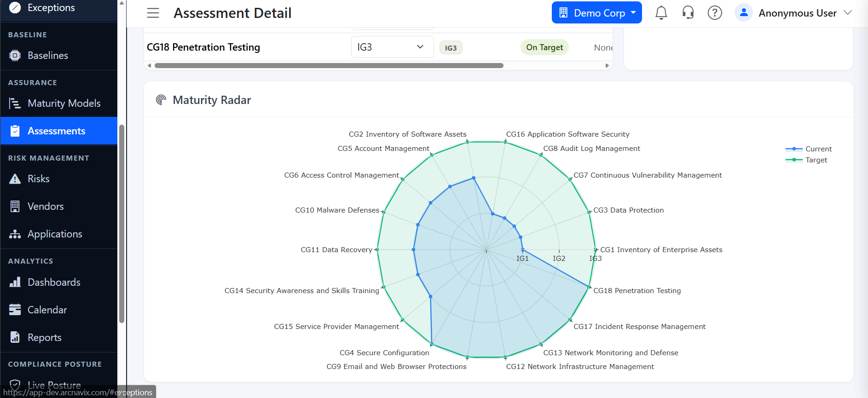Click the CG14 Security Awareness and Skills Training label

click(x=301, y=291)
